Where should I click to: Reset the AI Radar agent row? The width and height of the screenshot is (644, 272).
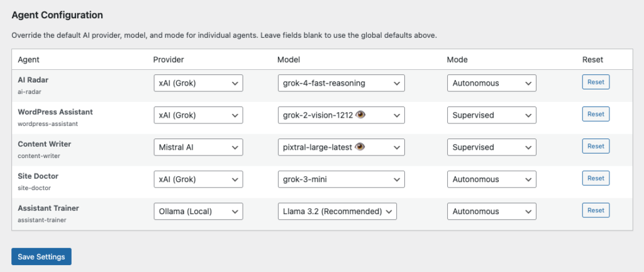[x=595, y=82]
